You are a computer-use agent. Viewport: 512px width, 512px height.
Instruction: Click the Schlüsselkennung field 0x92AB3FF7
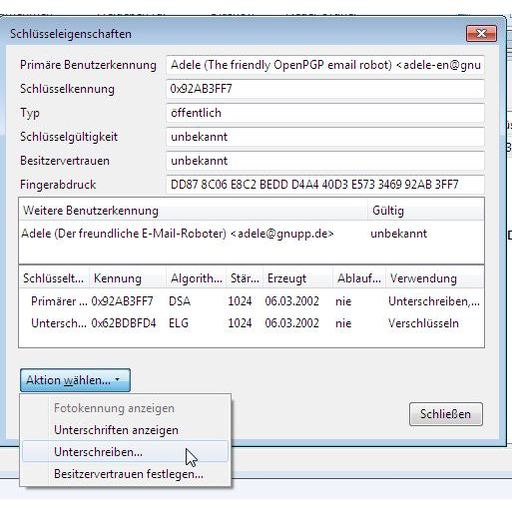coord(325,89)
